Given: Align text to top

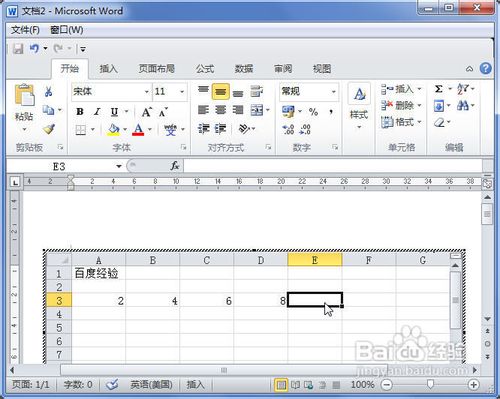Looking at the screenshot, I should pyautogui.click(x=203, y=91).
